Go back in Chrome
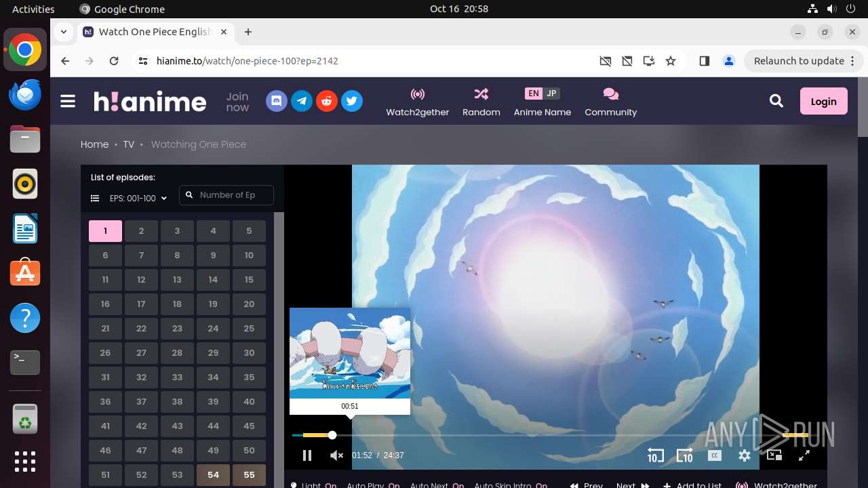This screenshot has width=868, height=488. coord(65,61)
